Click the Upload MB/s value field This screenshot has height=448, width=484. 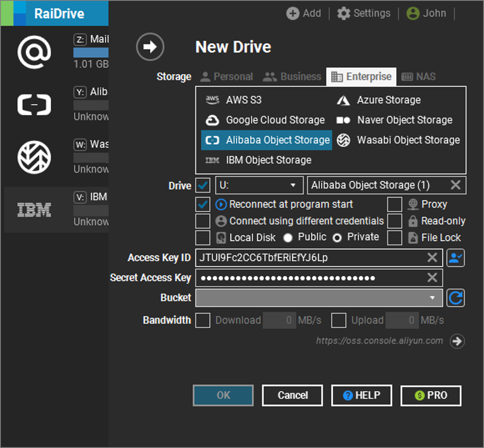[402, 320]
